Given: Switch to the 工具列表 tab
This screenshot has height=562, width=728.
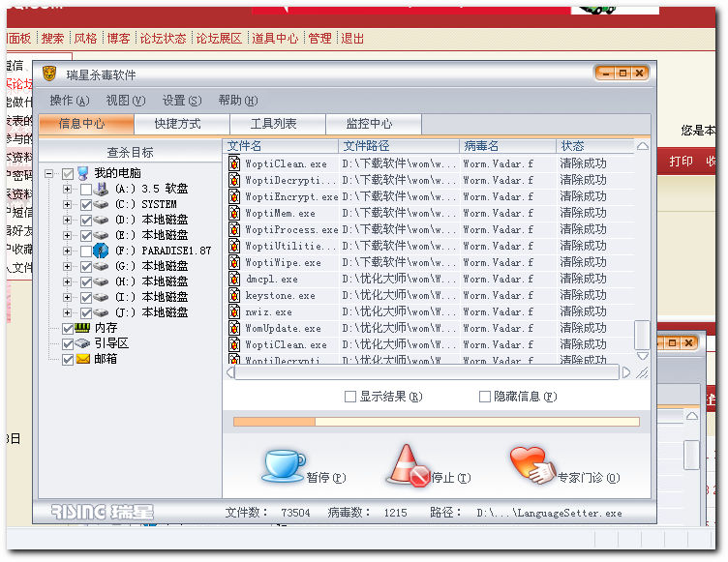Looking at the screenshot, I should click(x=278, y=124).
